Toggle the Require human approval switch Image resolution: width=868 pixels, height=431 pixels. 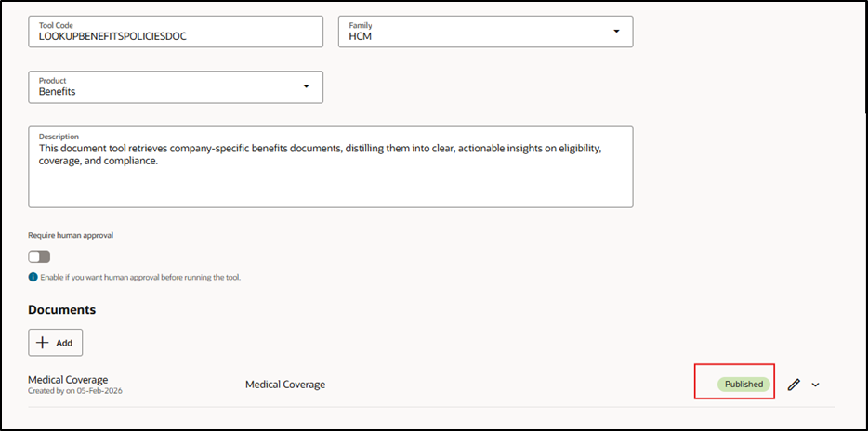pyautogui.click(x=39, y=256)
